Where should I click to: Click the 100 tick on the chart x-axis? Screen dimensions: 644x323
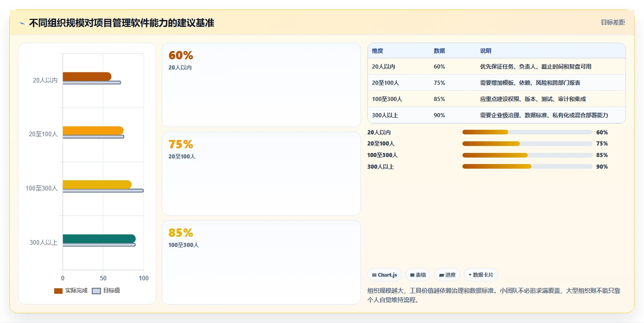coord(144,278)
